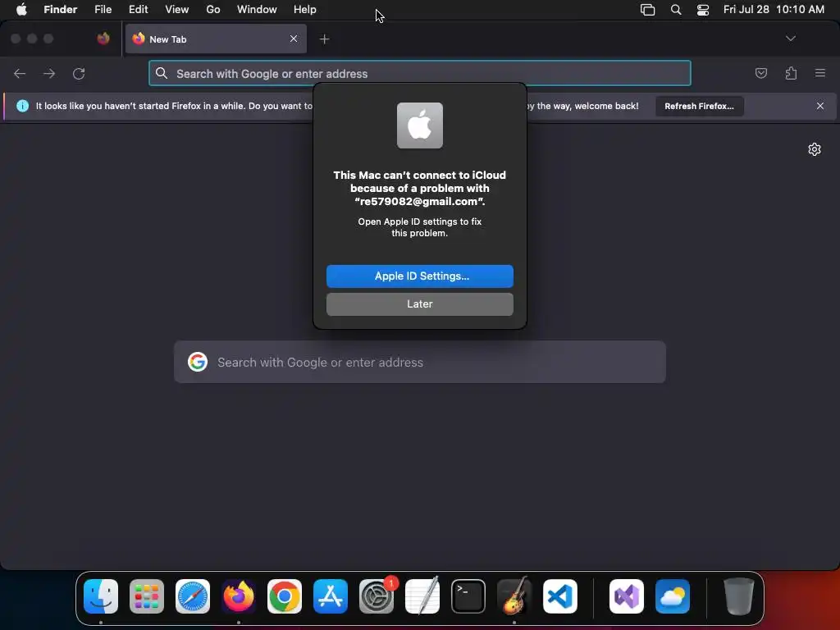Screen dimensions: 840x630
Task: Go forward using the forward arrow
Action: (x=49, y=73)
